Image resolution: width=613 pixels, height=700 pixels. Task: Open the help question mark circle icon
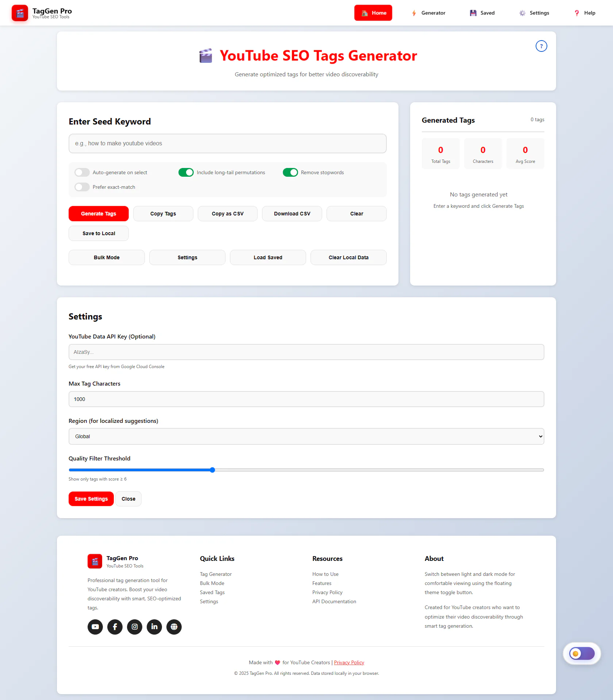pyautogui.click(x=541, y=46)
